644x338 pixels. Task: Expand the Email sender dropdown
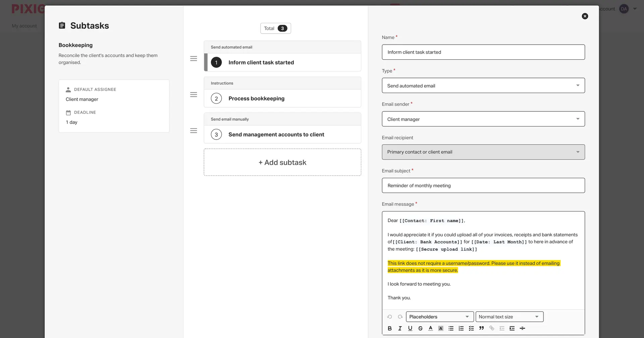[483, 119]
